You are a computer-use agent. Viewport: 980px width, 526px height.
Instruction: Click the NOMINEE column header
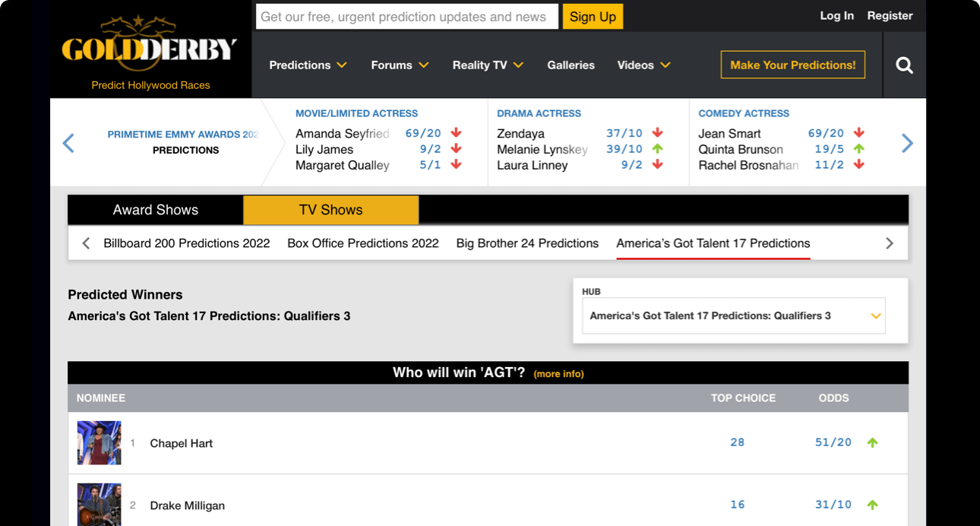101,398
